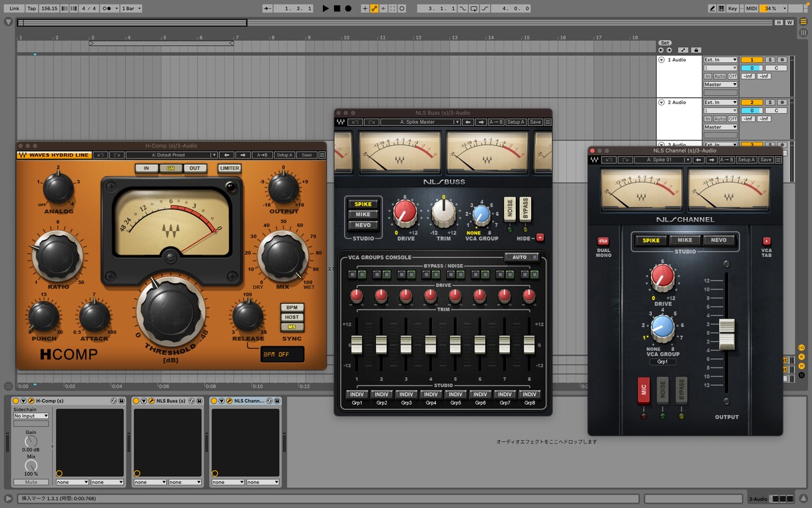Image resolution: width=812 pixels, height=508 pixels.
Task: Stop playback with the transport Stop button
Action: click(x=337, y=9)
